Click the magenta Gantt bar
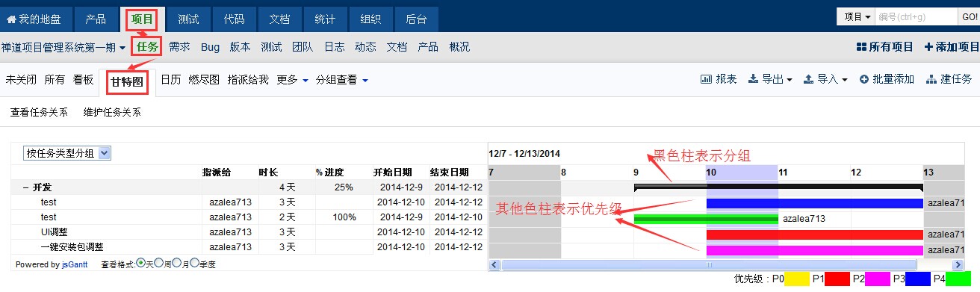The height and width of the screenshot is (292, 980). coord(814,250)
